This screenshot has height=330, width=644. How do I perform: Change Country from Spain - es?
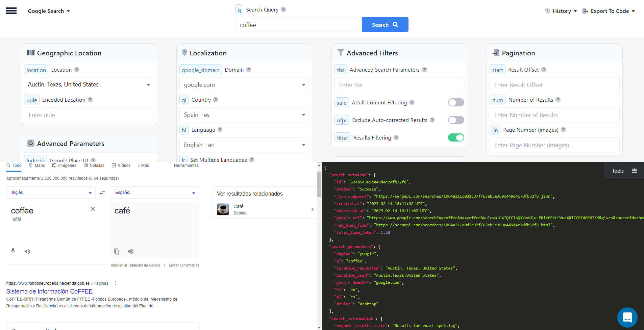click(x=244, y=115)
